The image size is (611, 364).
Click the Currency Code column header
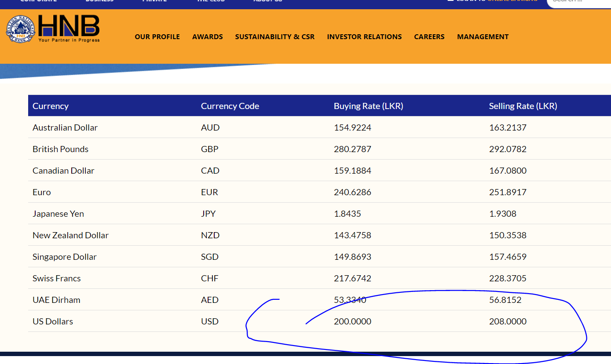pyautogui.click(x=230, y=106)
